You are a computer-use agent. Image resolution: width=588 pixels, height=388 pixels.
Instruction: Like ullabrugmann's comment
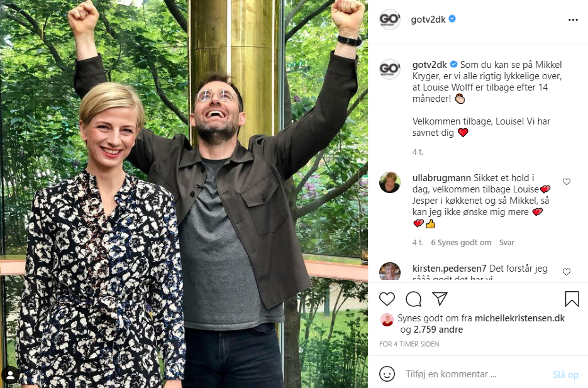click(567, 182)
